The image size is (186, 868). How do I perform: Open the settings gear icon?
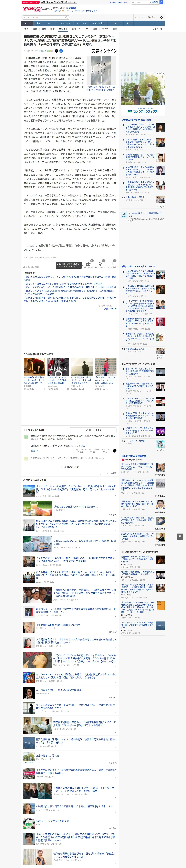[x=161, y=17]
